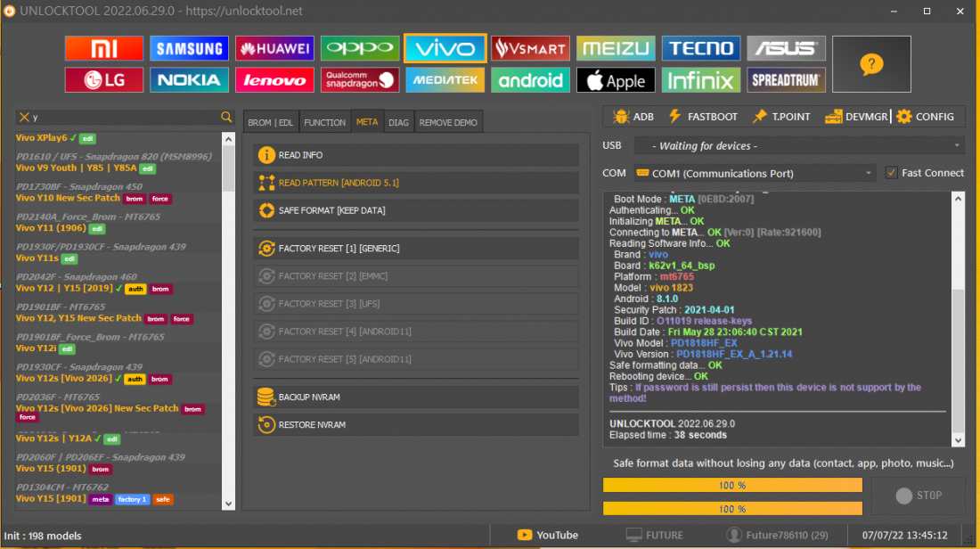The image size is (980, 549).
Task: Select the LG brand logo
Action: point(103,80)
